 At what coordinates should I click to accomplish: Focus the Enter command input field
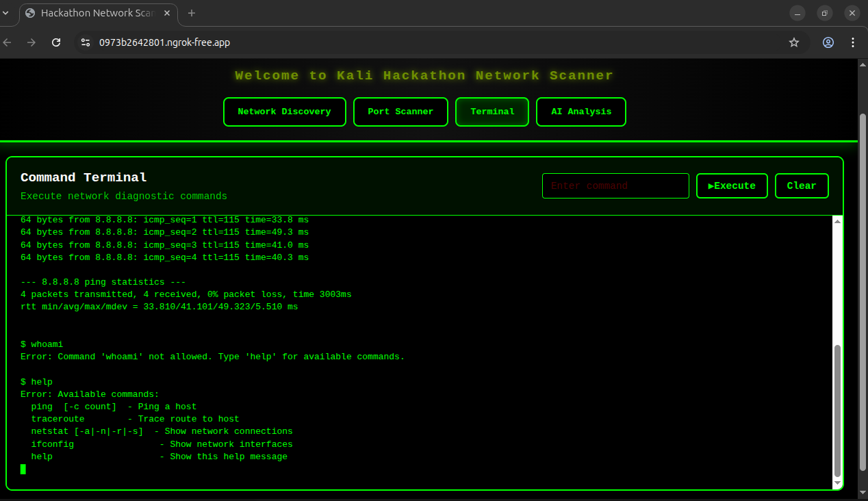tap(615, 185)
